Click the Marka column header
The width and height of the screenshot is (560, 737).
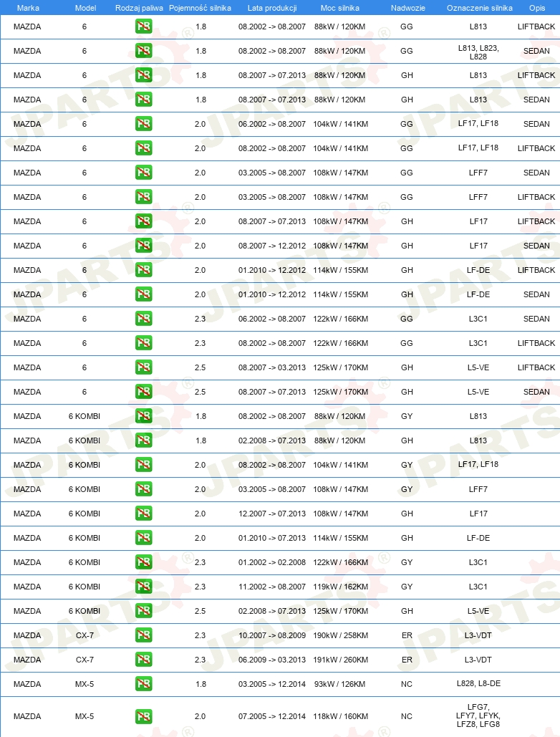(x=28, y=8)
